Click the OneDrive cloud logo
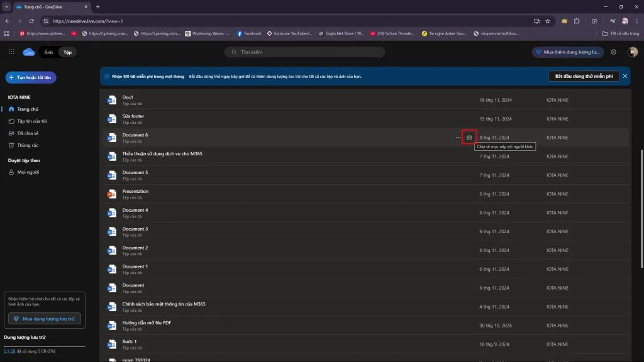The height and width of the screenshot is (362, 644). click(x=29, y=52)
